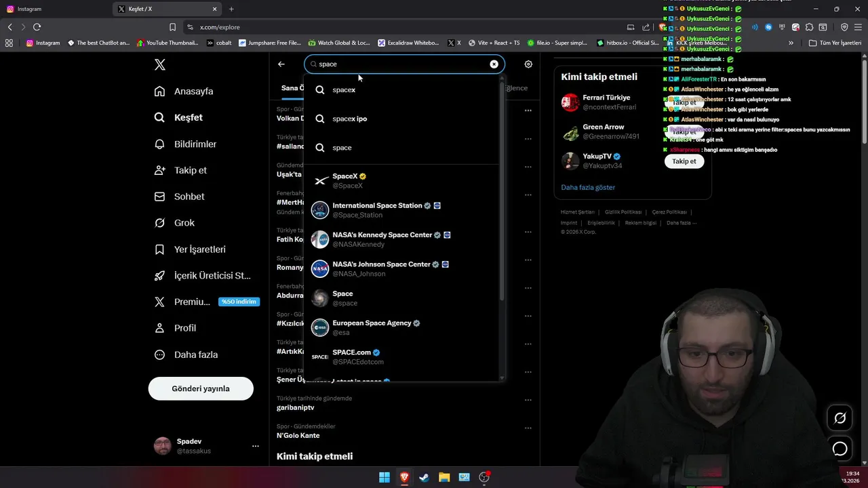This screenshot has width=868, height=488.
Task: Click the Profil person icon
Action: pos(159,328)
